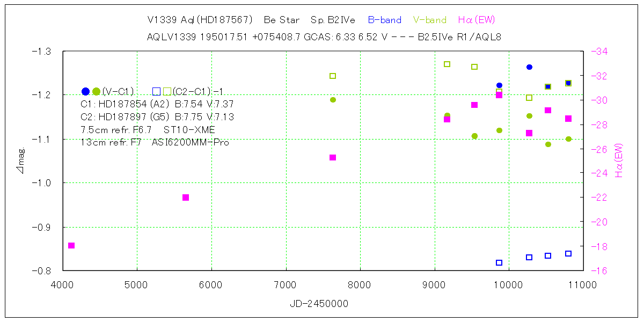
Task: Click the ⊿mag. left axis label
Action: tap(22, 162)
